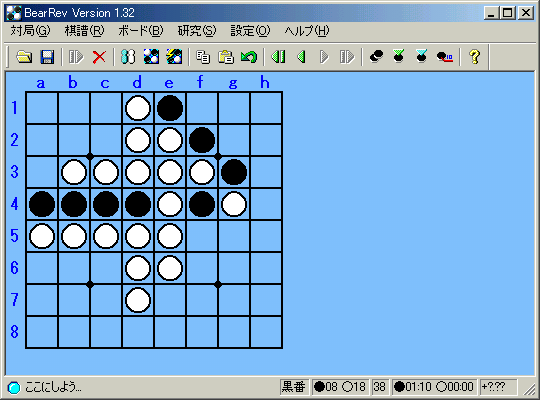
Task: Open the 研究(S) menu
Action: click(x=197, y=31)
